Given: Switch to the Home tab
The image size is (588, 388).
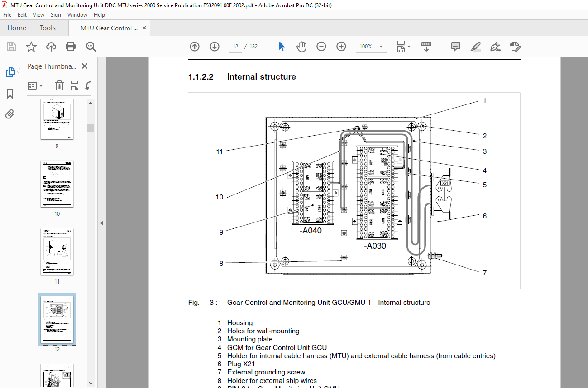Looking at the screenshot, I should (x=17, y=28).
